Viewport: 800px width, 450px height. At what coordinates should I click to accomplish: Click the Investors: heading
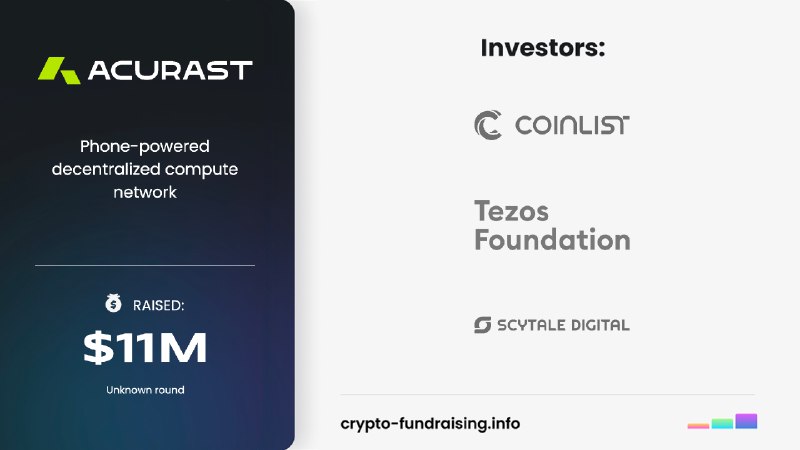coord(543,47)
